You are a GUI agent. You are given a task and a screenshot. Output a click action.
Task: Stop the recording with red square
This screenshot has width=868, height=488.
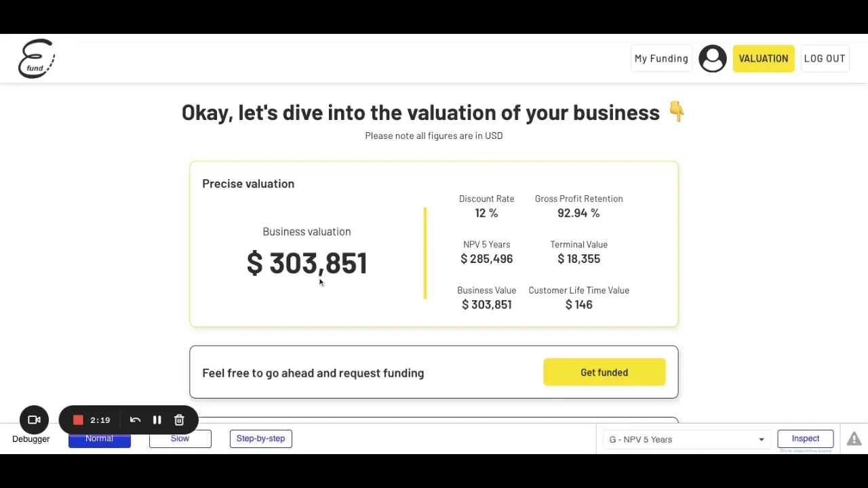[78, 420]
